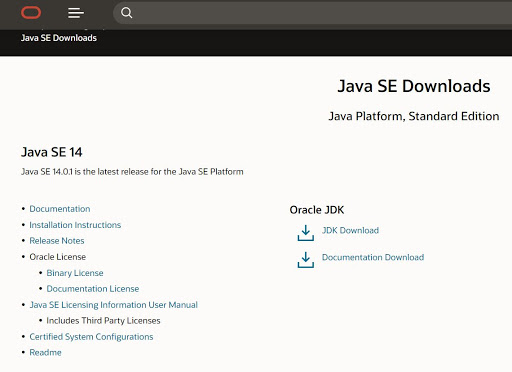Open the Readme link
This screenshot has height=372, width=512.
tap(45, 352)
